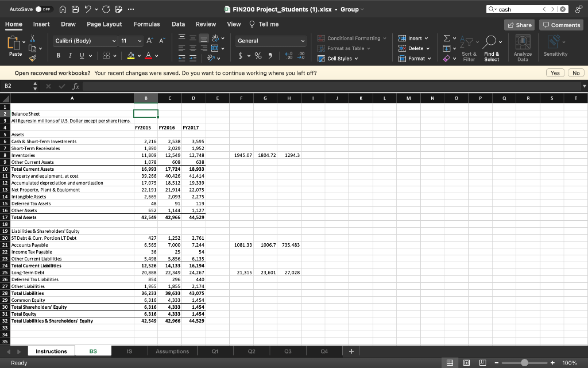Add a new sheet with plus icon
Image resolution: width=588 pixels, height=368 pixels.
351,351
